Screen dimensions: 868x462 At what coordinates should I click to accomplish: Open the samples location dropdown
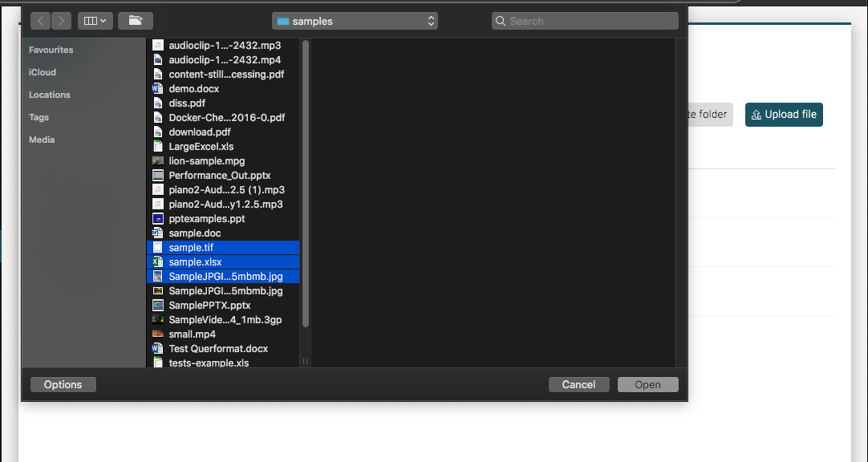pyautogui.click(x=355, y=20)
